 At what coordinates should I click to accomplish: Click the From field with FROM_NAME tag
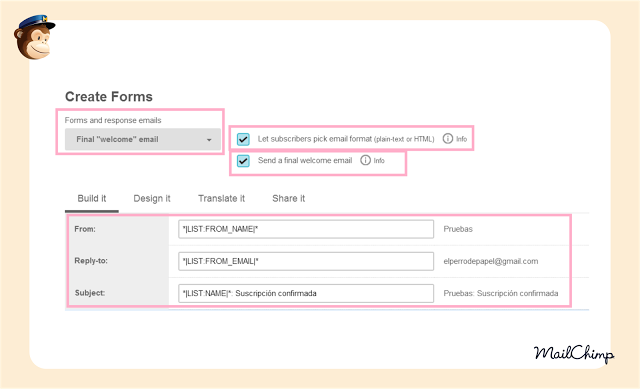click(306, 229)
